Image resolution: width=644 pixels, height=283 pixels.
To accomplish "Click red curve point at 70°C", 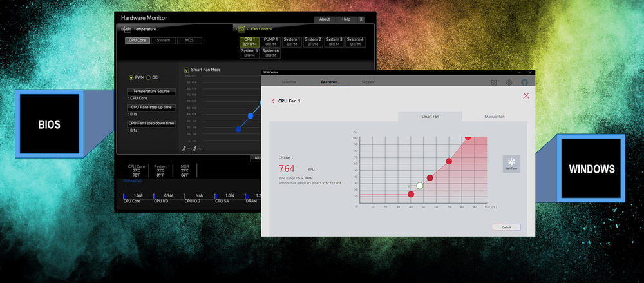I will (449, 161).
